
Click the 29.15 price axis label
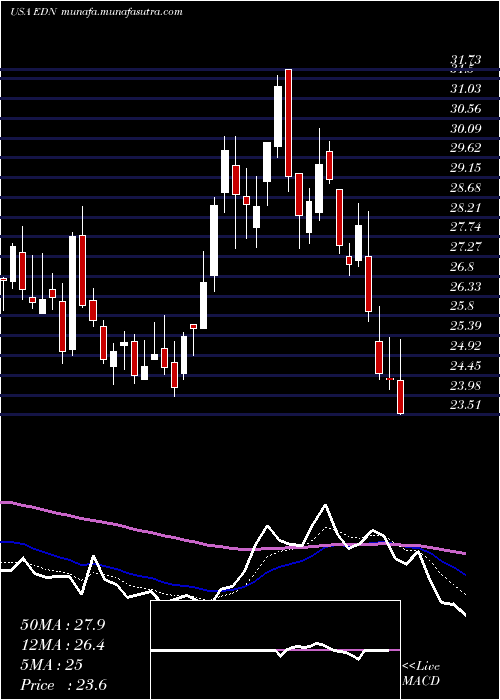click(466, 168)
